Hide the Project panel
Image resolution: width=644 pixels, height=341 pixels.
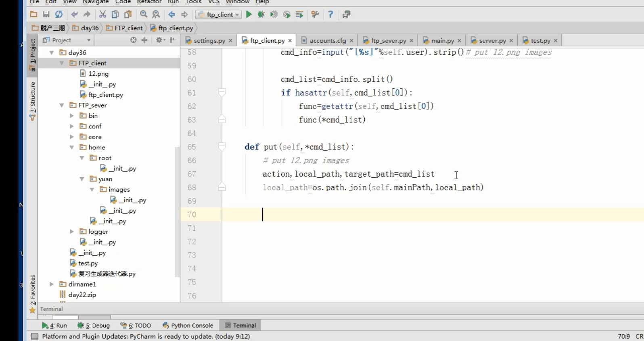[173, 40]
